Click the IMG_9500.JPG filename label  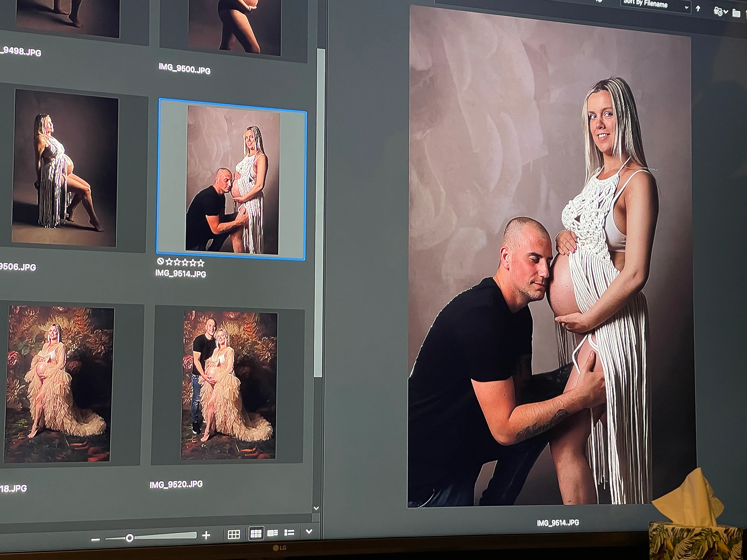(184, 69)
